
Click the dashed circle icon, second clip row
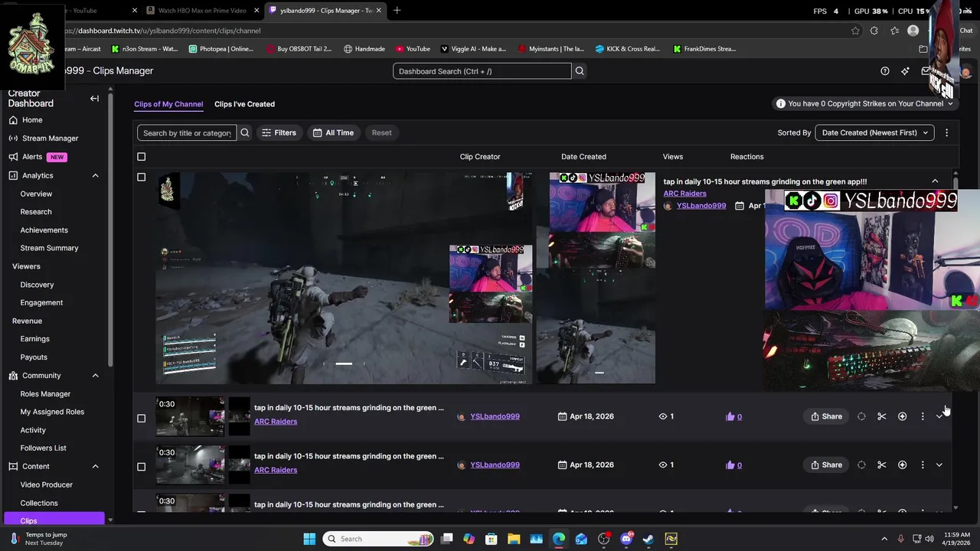(x=861, y=417)
